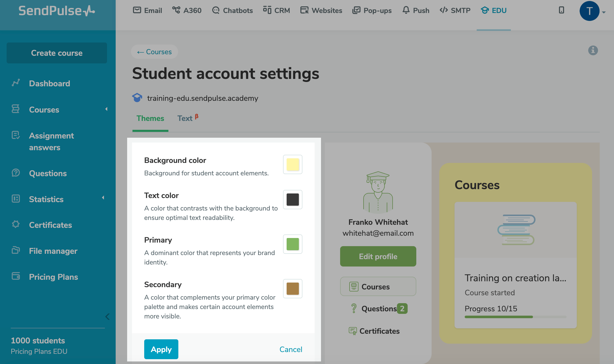Collapse the left sidebar with chevron
The height and width of the screenshot is (364, 614).
[x=107, y=317]
